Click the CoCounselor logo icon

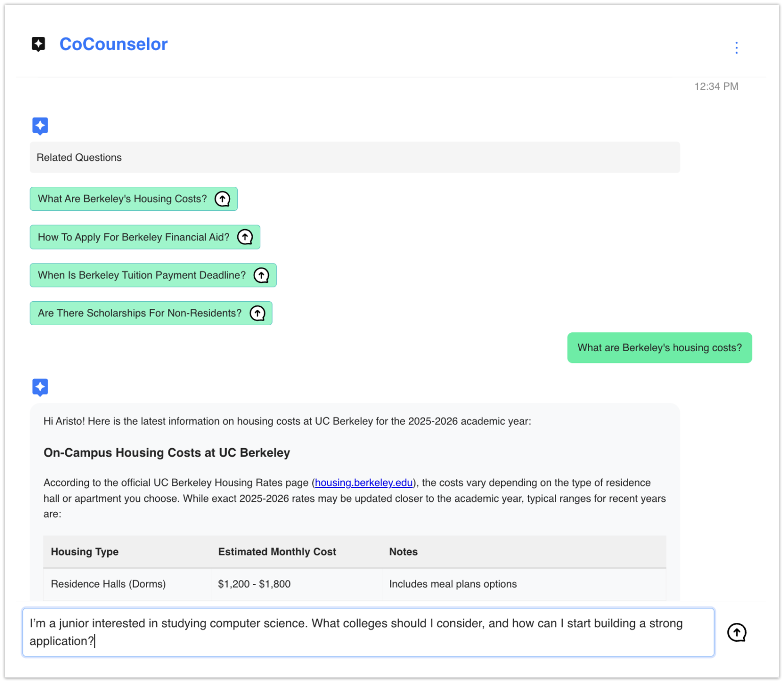[x=38, y=44]
